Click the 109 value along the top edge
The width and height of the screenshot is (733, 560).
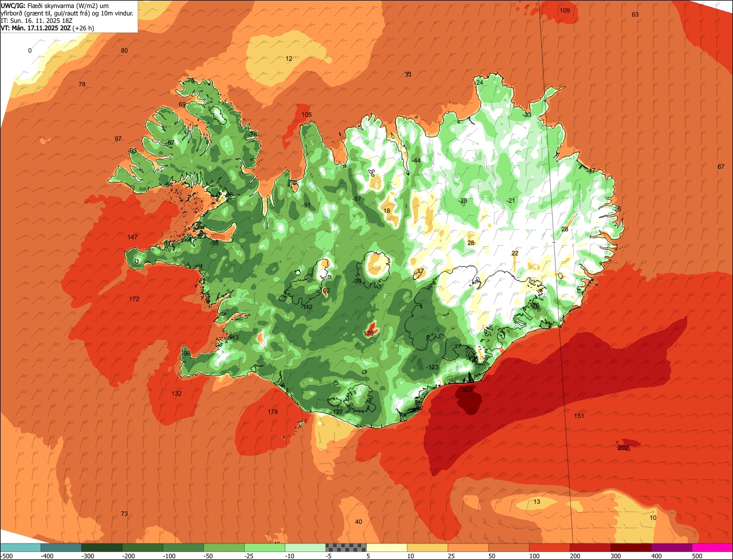[565, 10]
